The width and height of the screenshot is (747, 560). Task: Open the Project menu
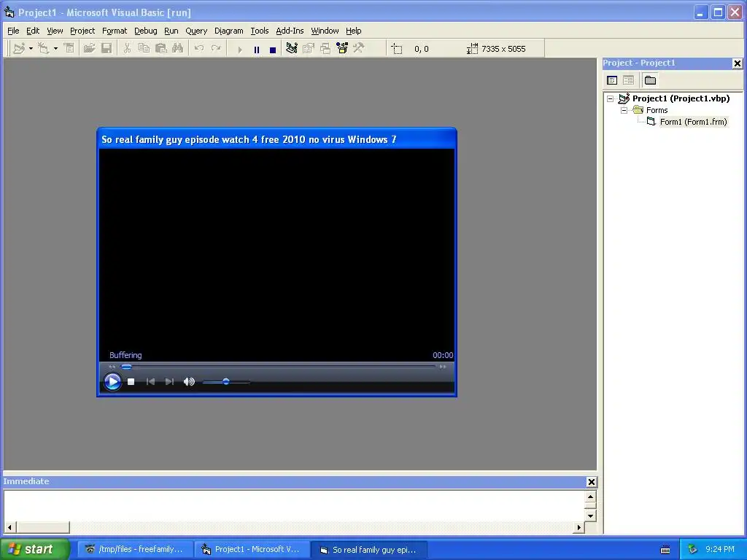pos(82,31)
